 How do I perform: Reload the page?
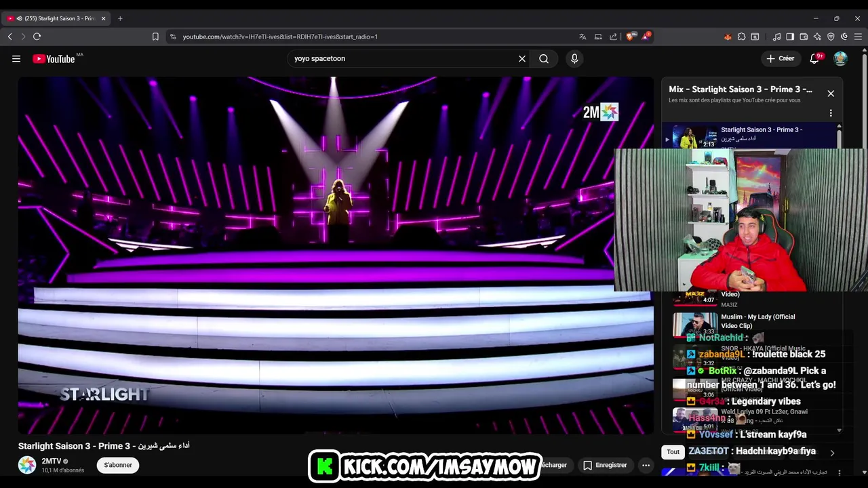click(37, 37)
